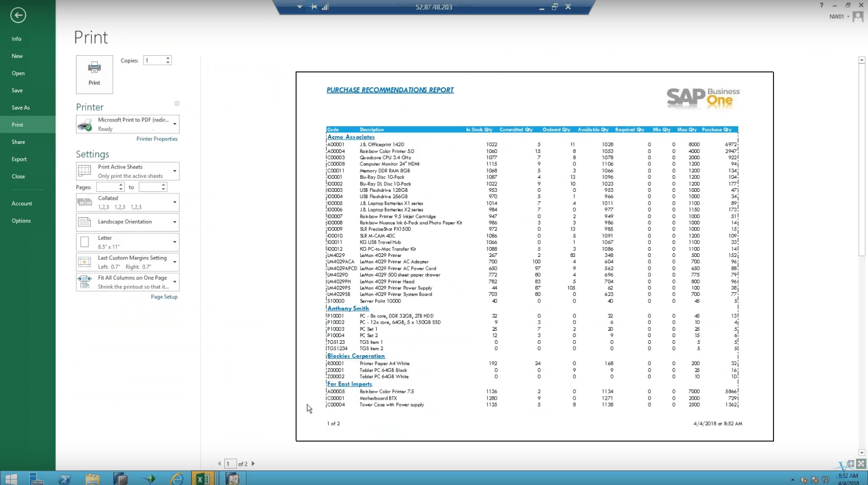Viewport: 868px width, 485px height.
Task: Open the Windows Start menu
Action: click(x=10, y=478)
